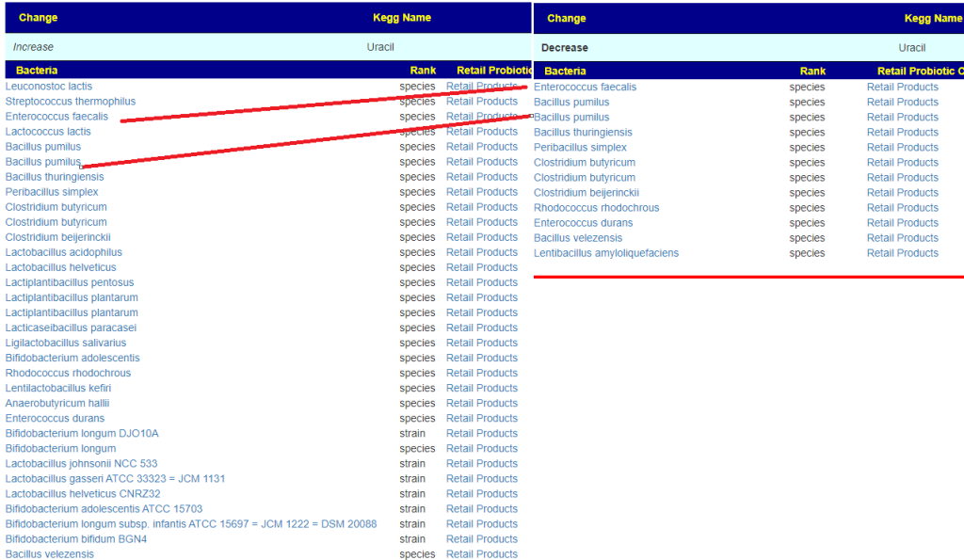Click Bacillus thuringiensis in the Decrease table
The image size is (964, 560).
tap(583, 132)
